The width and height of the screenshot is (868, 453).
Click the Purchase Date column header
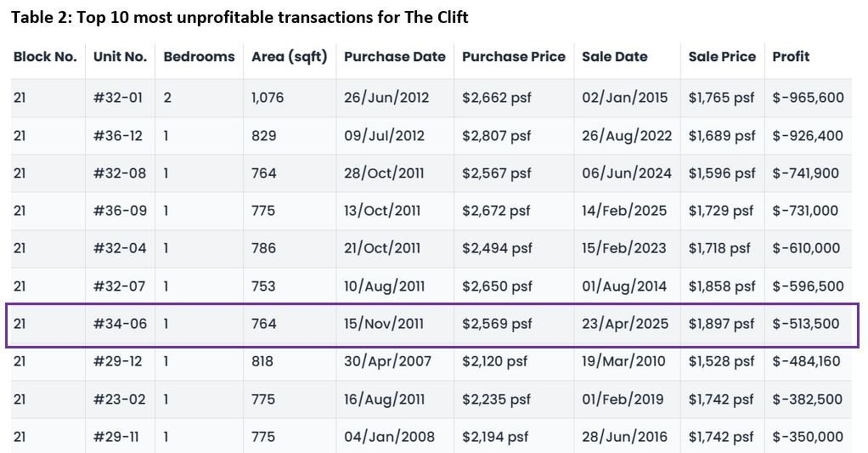[x=394, y=57]
